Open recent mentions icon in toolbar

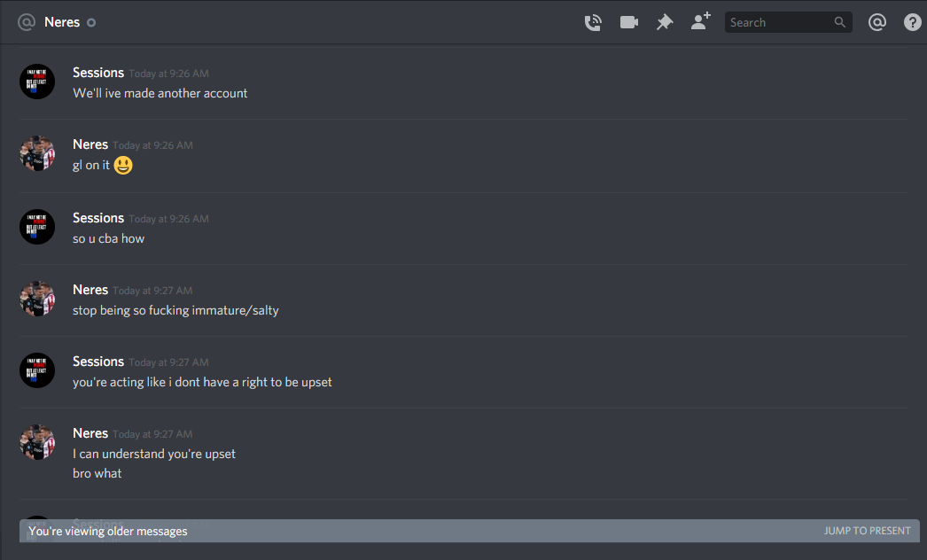pyautogui.click(x=876, y=22)
